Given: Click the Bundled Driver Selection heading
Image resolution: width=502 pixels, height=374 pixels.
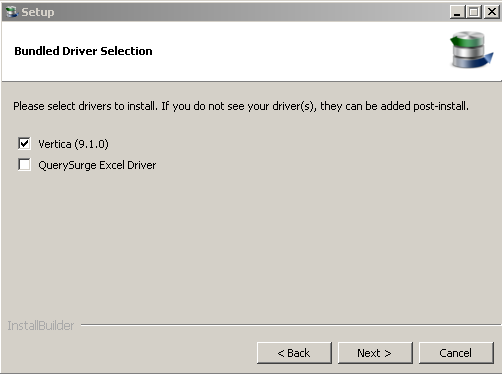Looking at the screenshot, I should click(x=83, y=51).
